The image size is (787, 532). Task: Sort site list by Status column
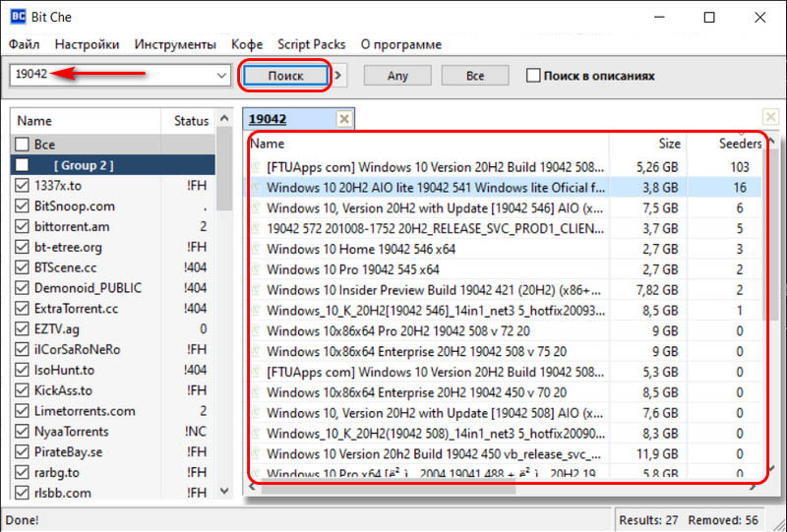(x=189, y=120)
